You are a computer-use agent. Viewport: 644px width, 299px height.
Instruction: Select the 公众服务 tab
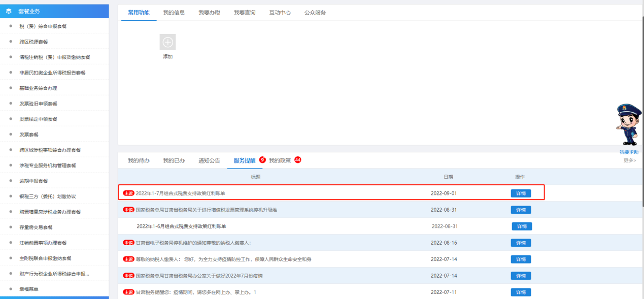(315, 13)
